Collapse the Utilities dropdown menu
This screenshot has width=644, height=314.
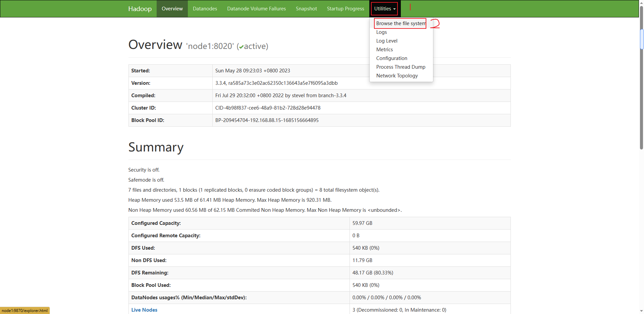(385, 9)
